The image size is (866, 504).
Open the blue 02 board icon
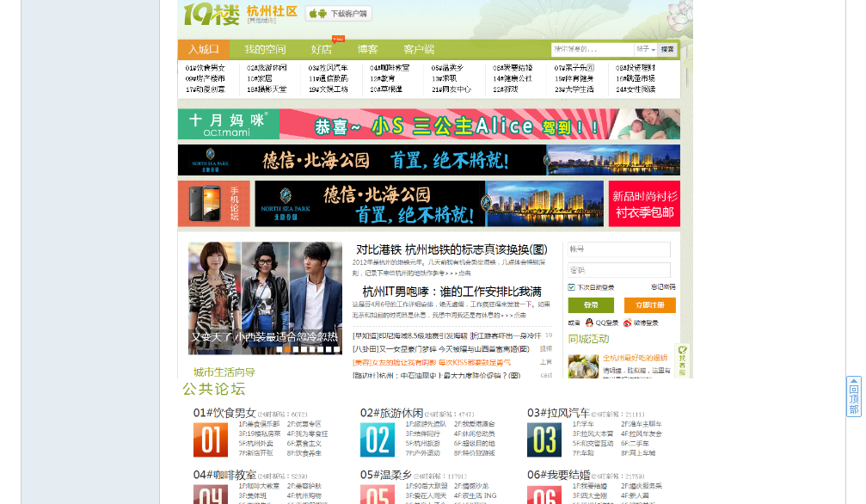pyautogui.click(x=378, y=439)
